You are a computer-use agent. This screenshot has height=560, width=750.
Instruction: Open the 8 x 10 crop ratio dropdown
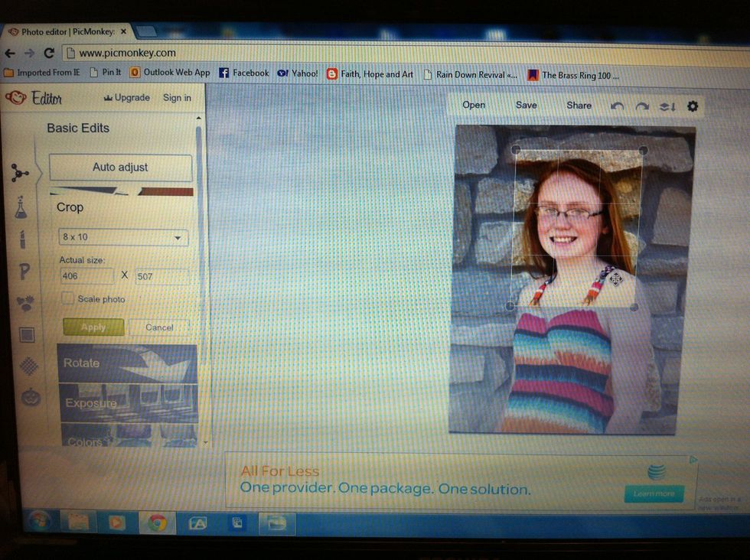pos(122,237)
